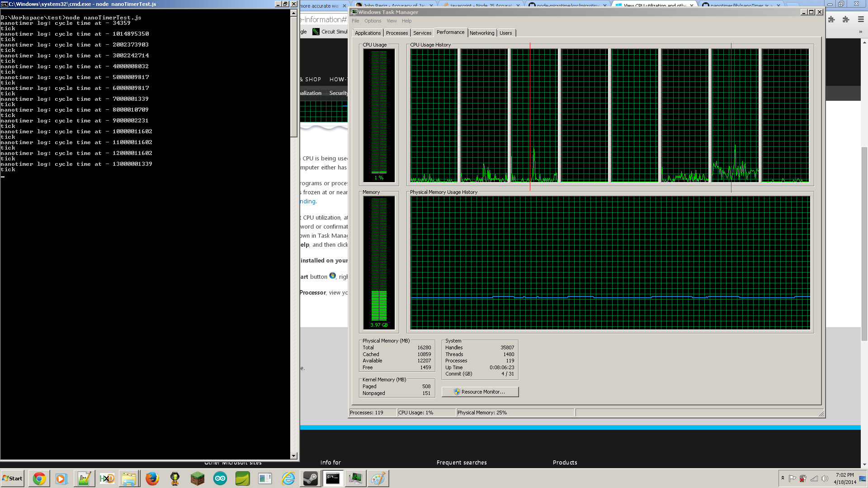This screenshot has width=868, height=488.
Task: Open Paint from the taskbar
Action: [x=378, y=479]
